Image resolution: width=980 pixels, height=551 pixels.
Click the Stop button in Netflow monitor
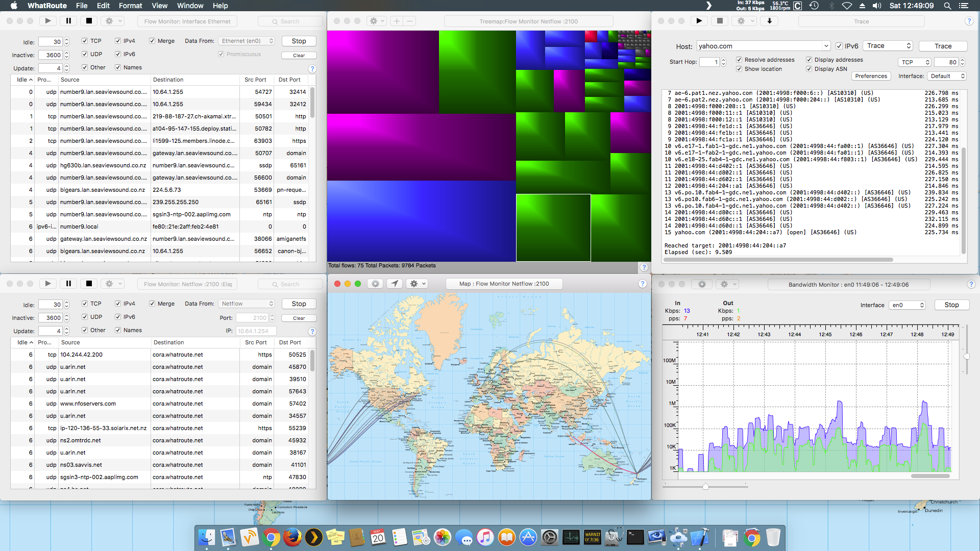tap(298, 304)
